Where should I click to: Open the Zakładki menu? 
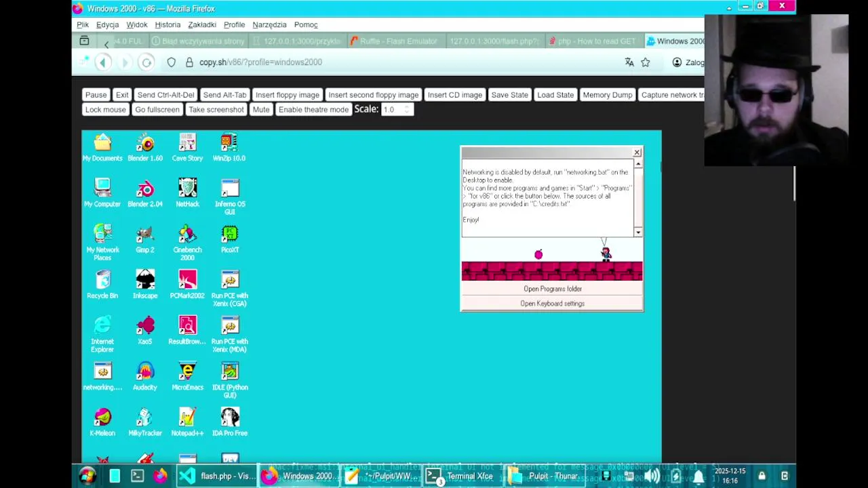[x=202, y=25]
